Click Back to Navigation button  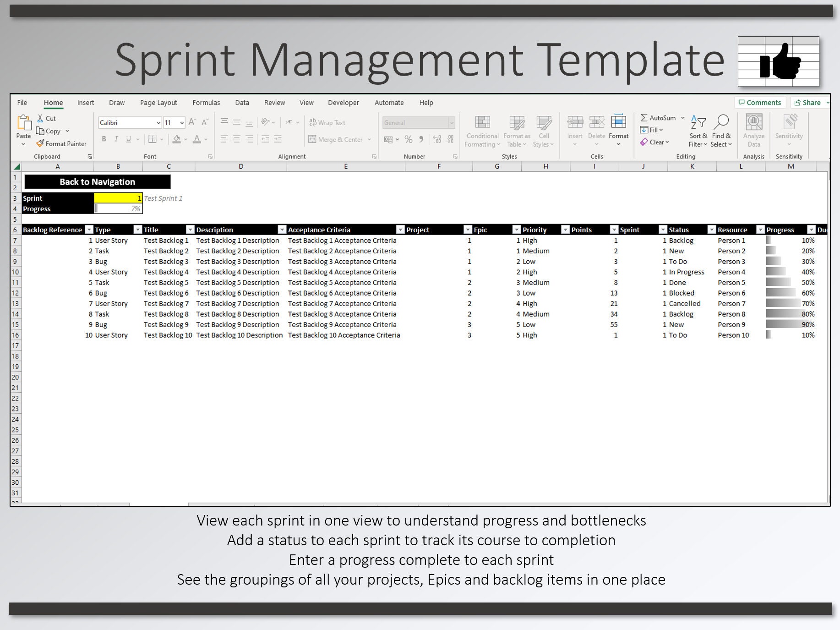pos(98,182)
